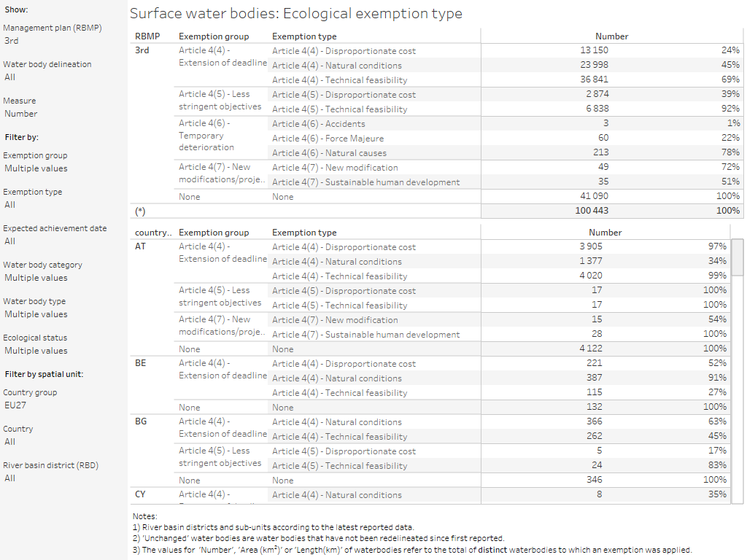
Task: Select the (*) total row label
Action: [x=140, y=211]
